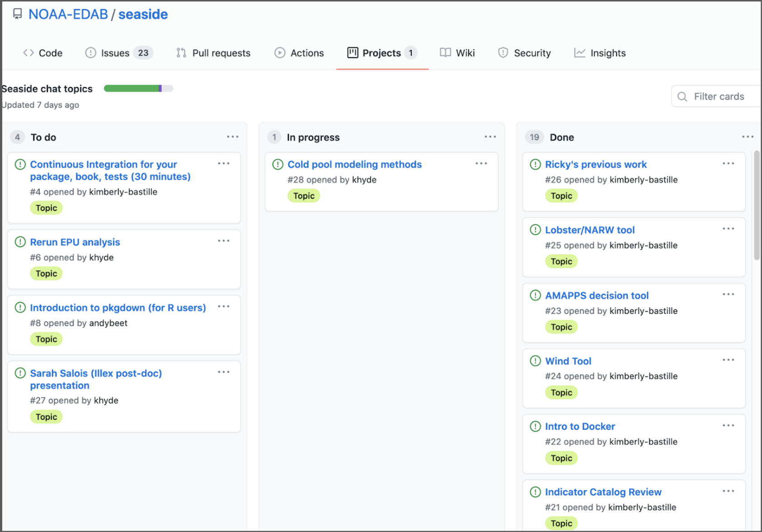Click the Pull requests branch icon
This screenshot has height=532, width=762.
(181, 53)
